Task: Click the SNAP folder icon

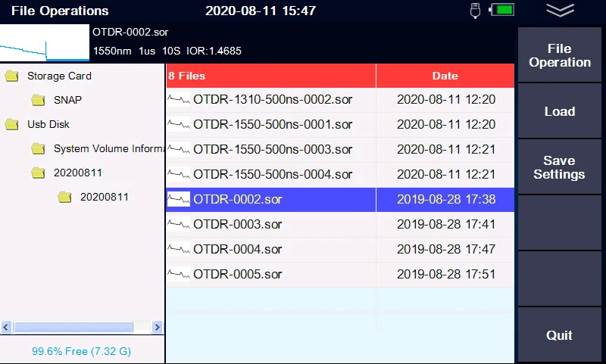Action: pyautogui.click(x=38, y=100)
